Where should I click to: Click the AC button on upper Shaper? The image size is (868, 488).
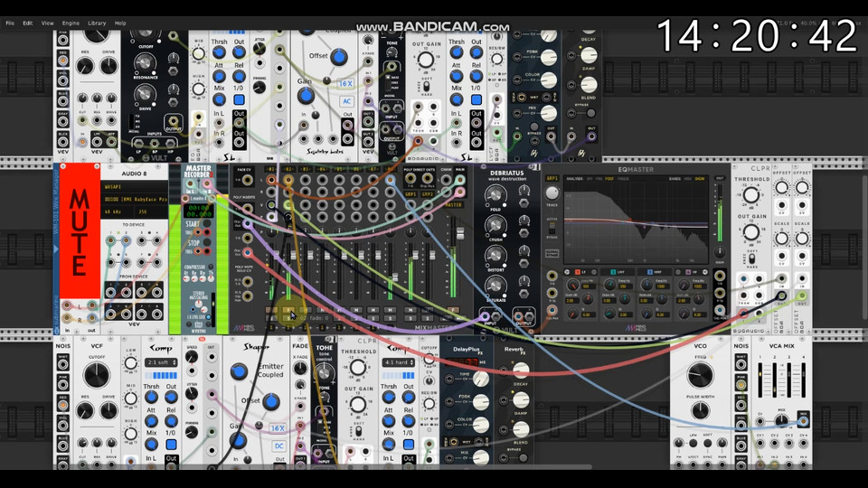pos(346,101)
